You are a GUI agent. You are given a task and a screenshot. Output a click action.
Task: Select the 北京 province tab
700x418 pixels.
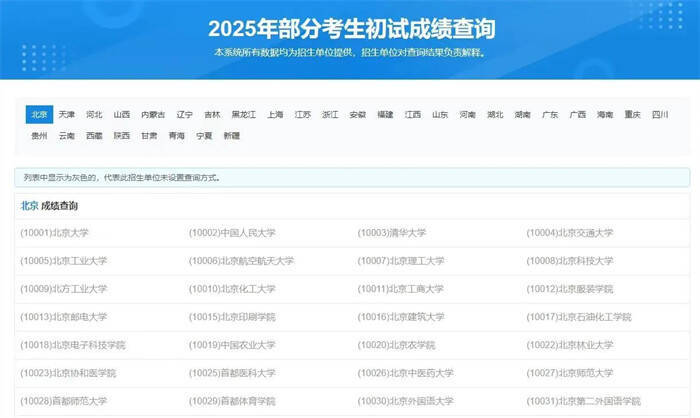coord(39,115)
